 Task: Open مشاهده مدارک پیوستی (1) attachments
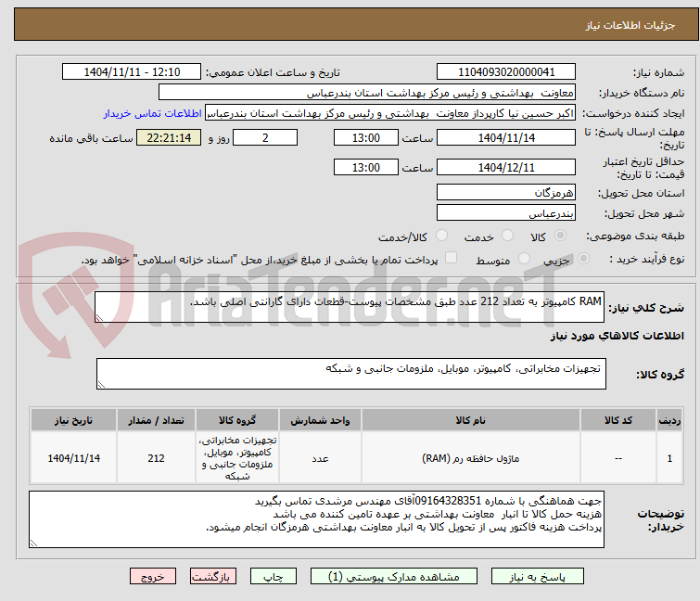click(394, 576)
